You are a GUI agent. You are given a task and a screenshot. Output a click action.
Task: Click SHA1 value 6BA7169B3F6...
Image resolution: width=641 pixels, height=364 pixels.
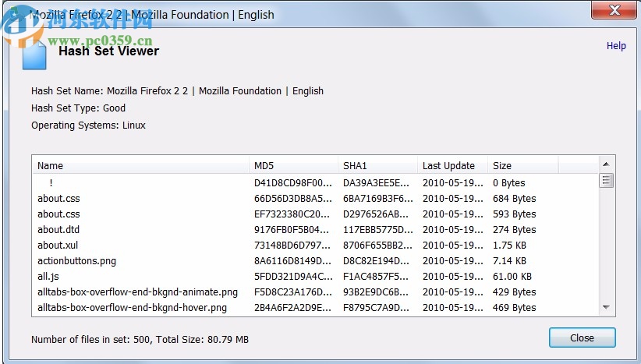pyautogui.click(x=378, y=198)
